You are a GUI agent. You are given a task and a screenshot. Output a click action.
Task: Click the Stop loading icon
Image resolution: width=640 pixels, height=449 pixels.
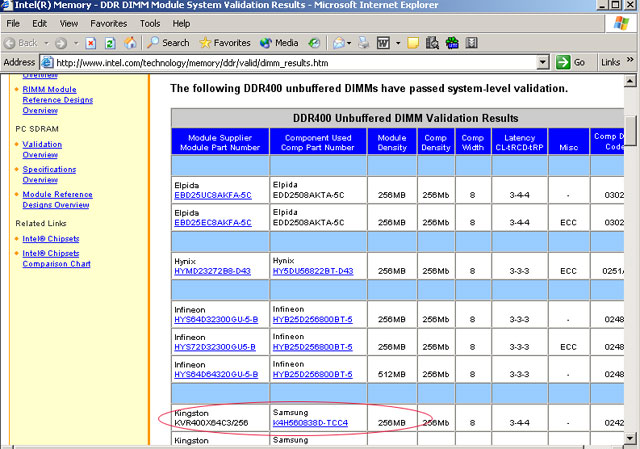(x=90, y=43)
